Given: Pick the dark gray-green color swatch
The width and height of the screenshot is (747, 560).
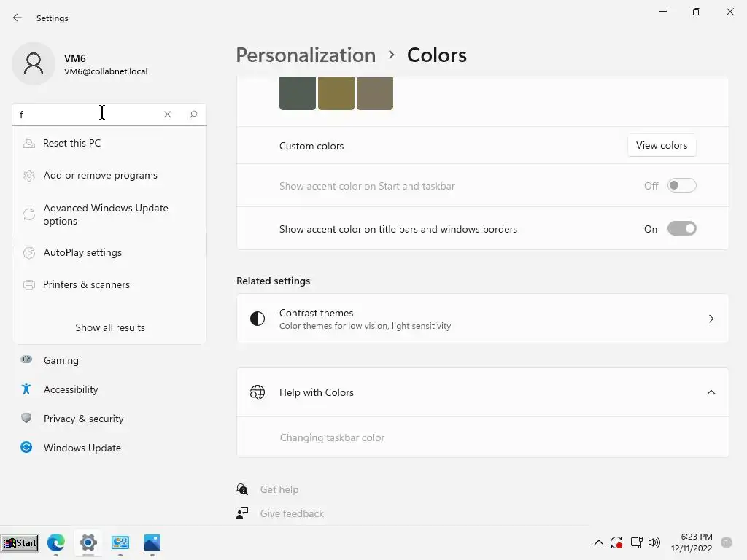Looking at the screenshot, I should 298,94.
